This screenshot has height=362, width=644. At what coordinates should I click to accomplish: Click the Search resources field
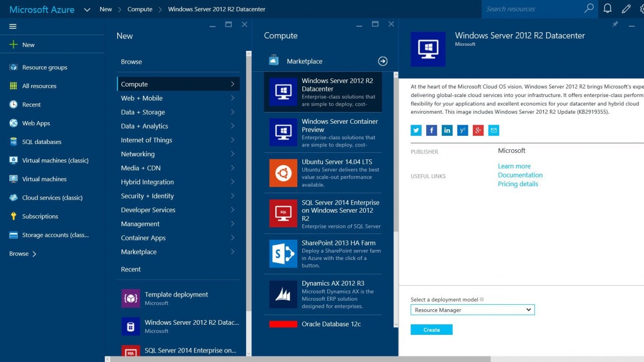click(x=533, y=9)
